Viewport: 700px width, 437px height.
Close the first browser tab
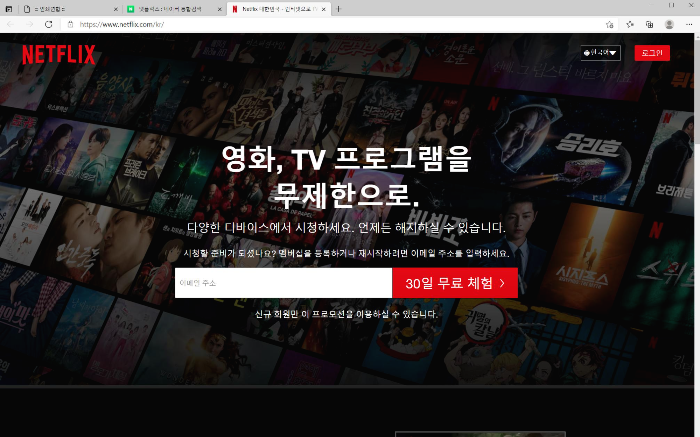(x=116, y=9)
